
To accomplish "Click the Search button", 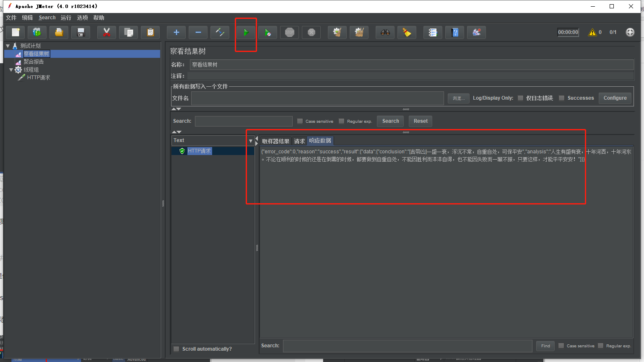I will pyautogui.click(x=390, y=121).
